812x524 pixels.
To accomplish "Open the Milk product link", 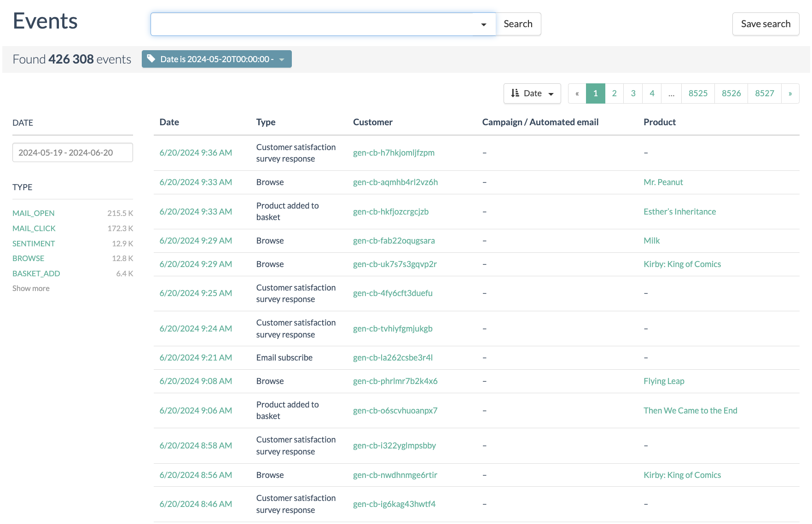I will [x=652, y=241].
